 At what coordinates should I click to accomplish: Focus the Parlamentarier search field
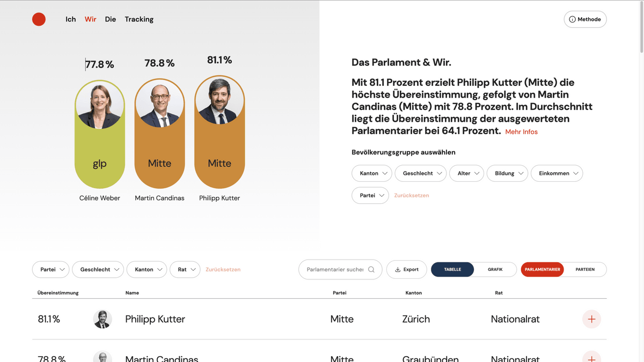coord(334,270)
